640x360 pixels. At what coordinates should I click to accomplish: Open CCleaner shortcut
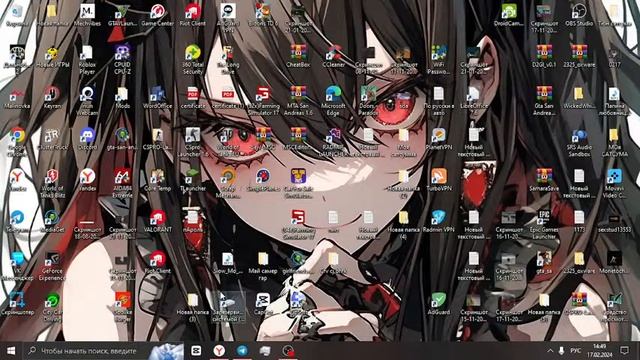(x=333, y=56)
